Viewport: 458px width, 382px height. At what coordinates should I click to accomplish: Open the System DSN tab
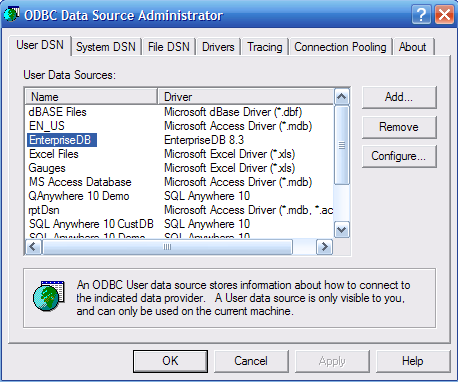click(106, 47)
